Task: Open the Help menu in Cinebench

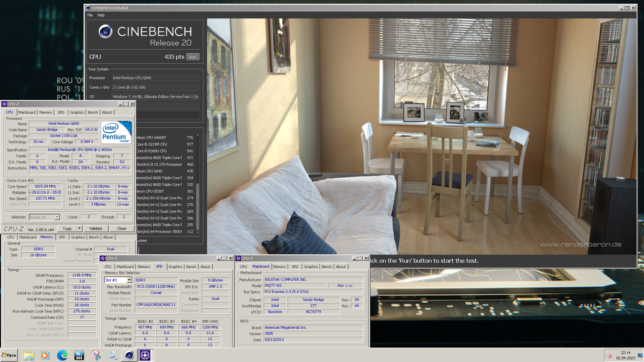Action: tap(101, 15)
